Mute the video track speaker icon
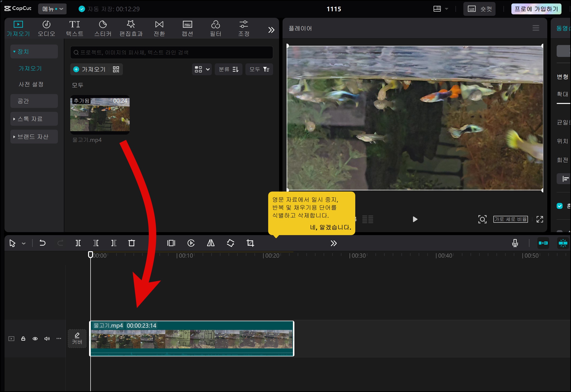The image size is (571, 392). point(47,339)
